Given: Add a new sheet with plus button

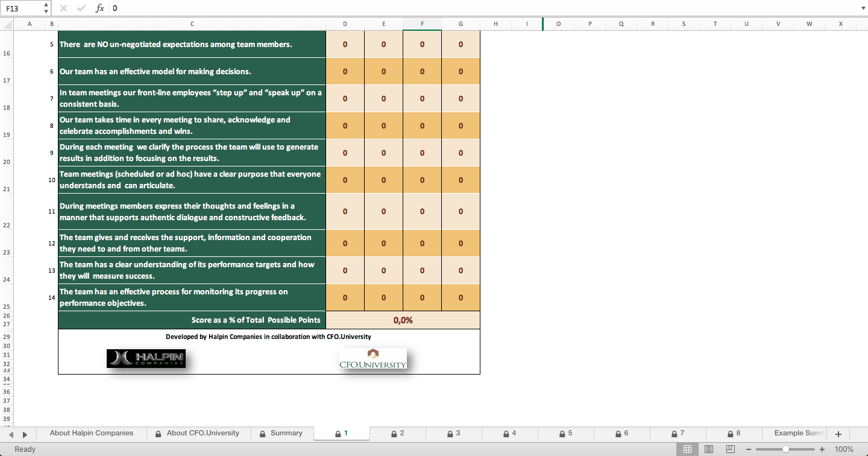Looking at the screenshot, I should coord(838,434).
